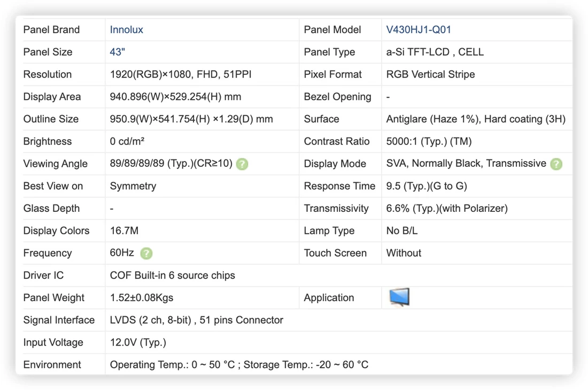The image size is (588, 390).
Task: Select panel weight value 1.52±0.08Kgs
Action: click(141, 297)
